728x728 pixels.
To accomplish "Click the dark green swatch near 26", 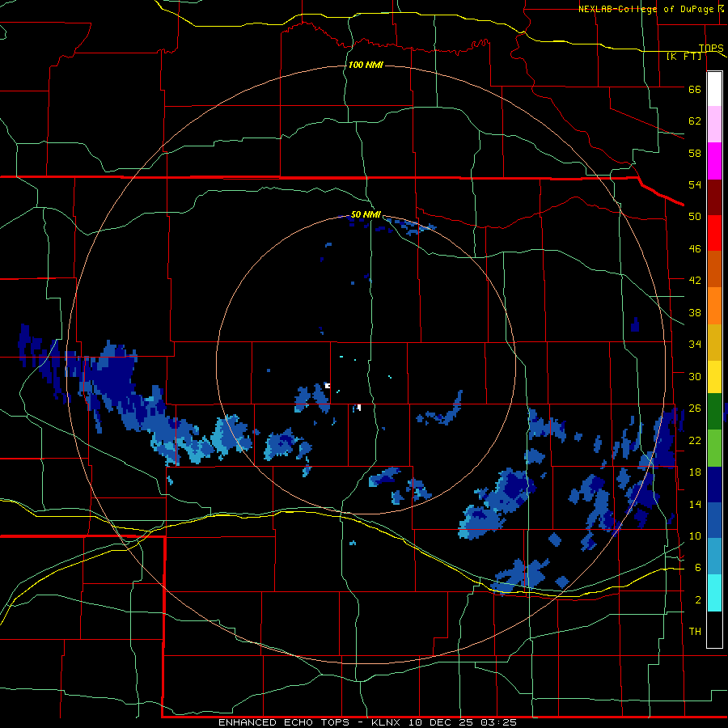I will [x=714, y=412].
